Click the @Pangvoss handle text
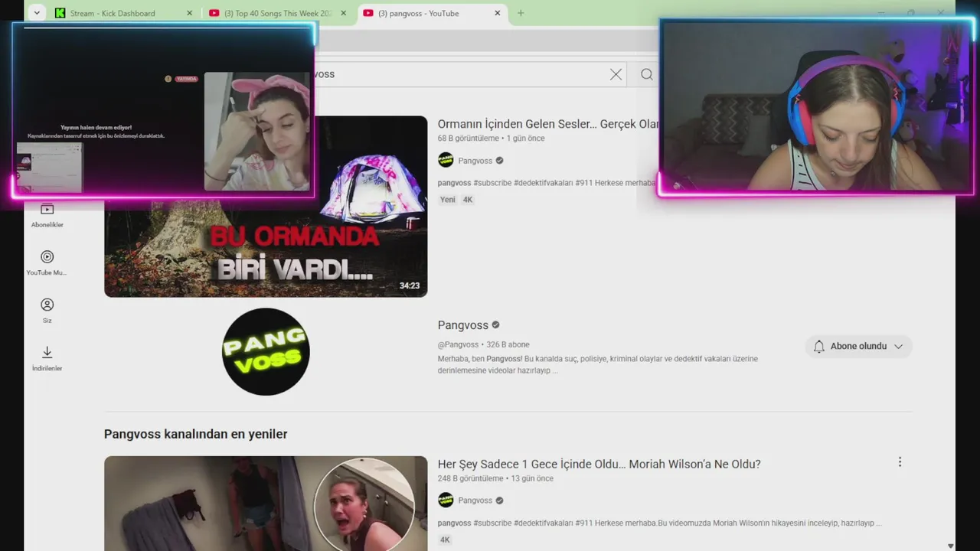This screenshot has width=980, height=551. [x=458, y=344]
